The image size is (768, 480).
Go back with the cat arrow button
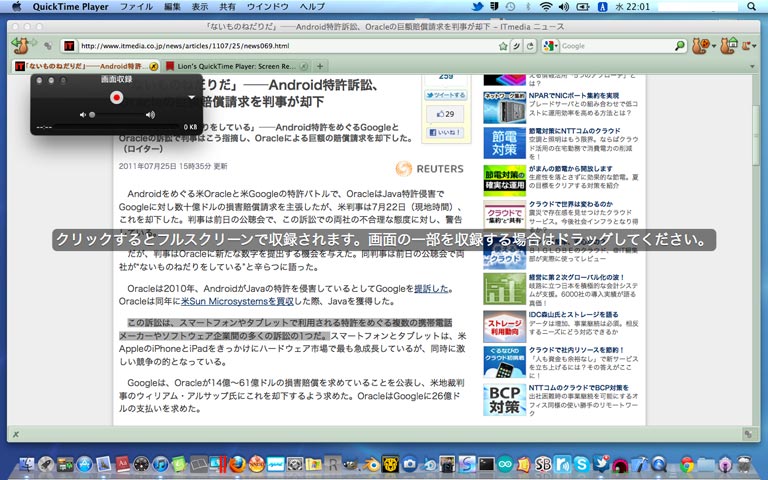pos(20,46)
